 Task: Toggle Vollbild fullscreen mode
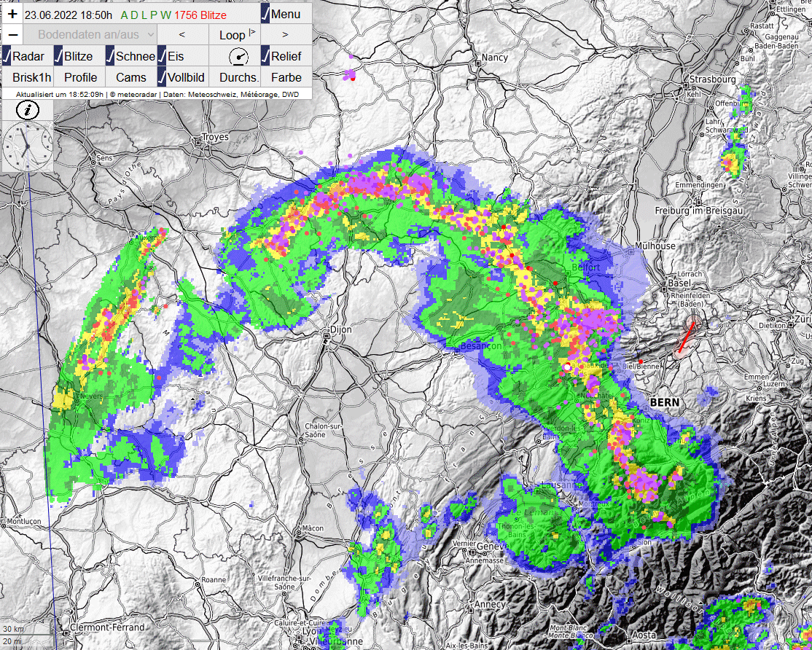click(x=181, y=77)
